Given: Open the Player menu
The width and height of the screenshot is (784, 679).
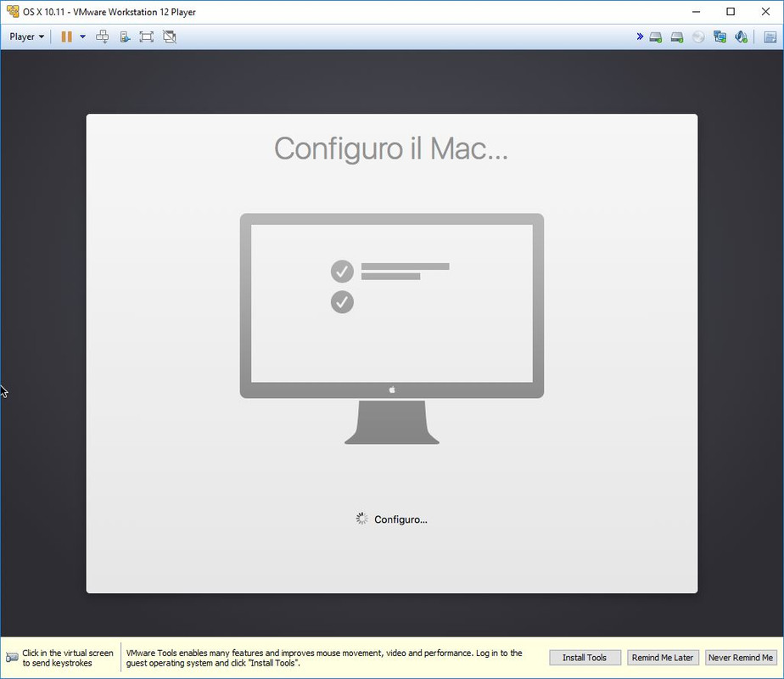Looking at the screenshot, I should click(26, 36).
